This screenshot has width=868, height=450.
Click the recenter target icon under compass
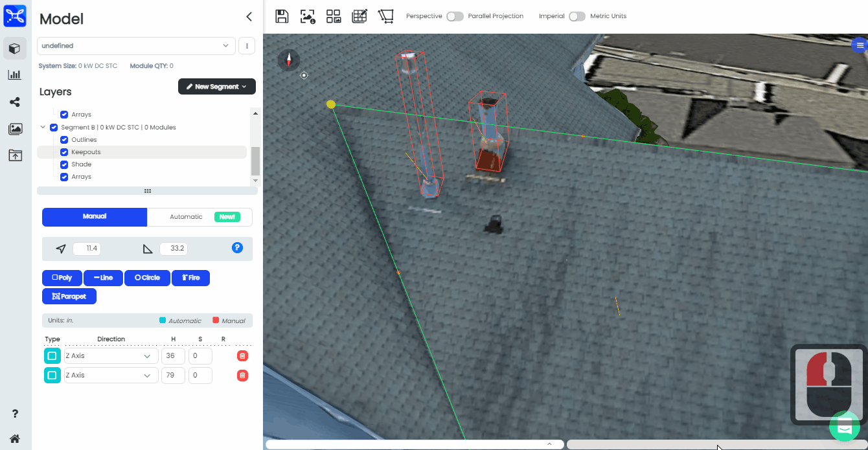pos(304,75)
